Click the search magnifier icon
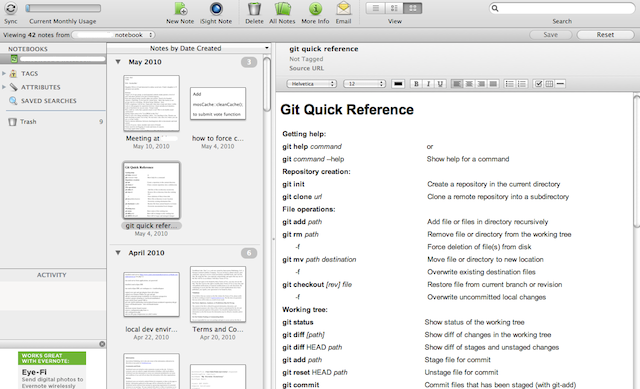640x389 pixels. [x=495, y=8]
